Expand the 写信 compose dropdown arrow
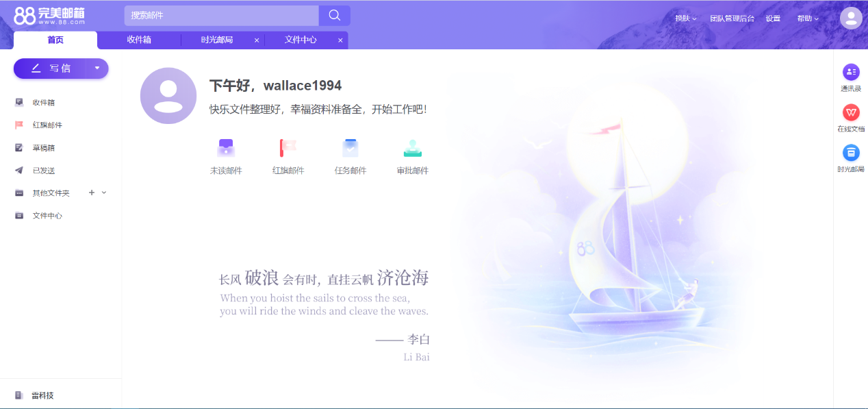 (x=97, y=68)
